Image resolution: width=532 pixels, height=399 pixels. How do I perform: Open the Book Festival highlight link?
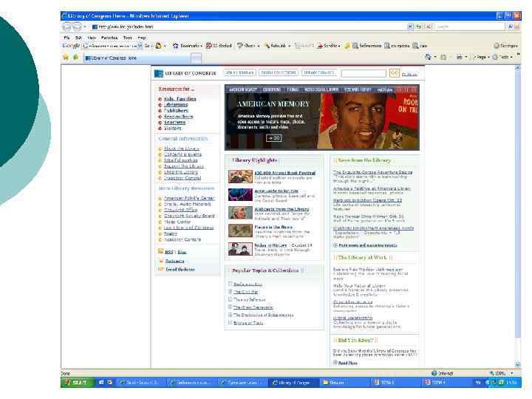285,173
